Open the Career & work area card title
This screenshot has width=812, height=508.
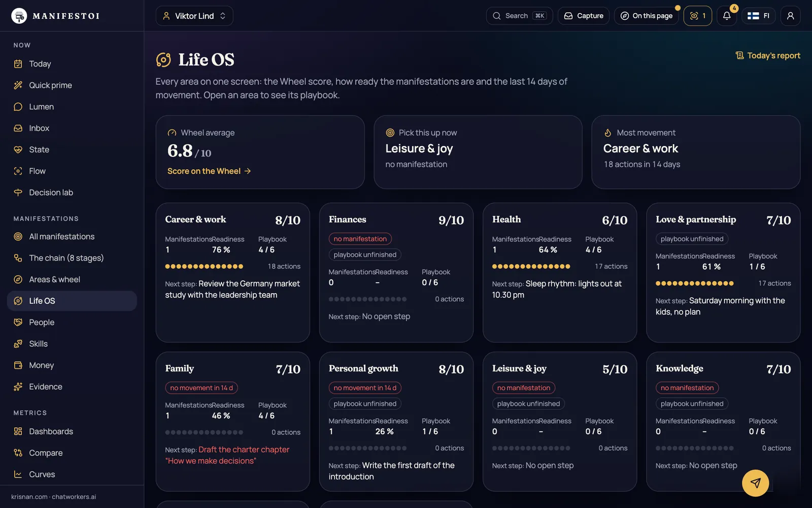(195, 219)
